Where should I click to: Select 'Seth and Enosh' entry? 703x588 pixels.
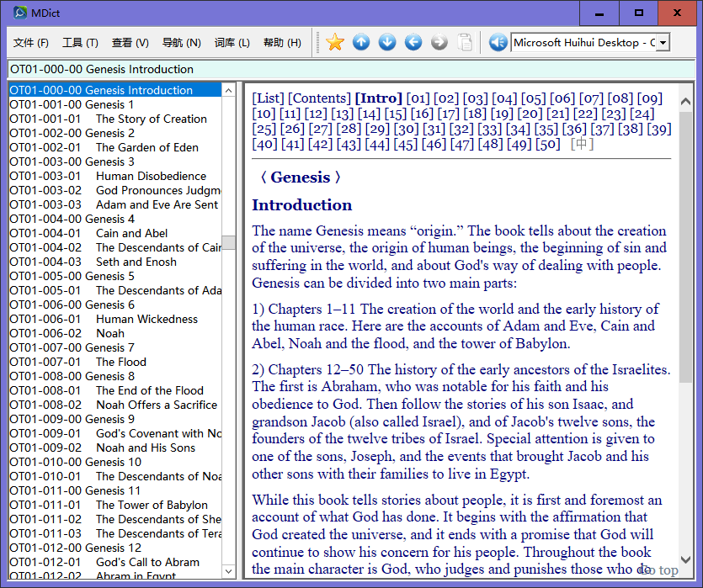coord(115,262)
